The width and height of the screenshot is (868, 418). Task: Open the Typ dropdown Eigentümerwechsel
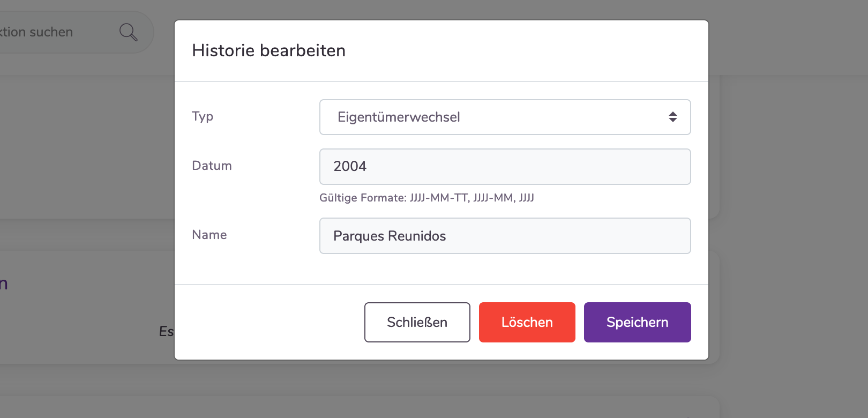point(505,117)
